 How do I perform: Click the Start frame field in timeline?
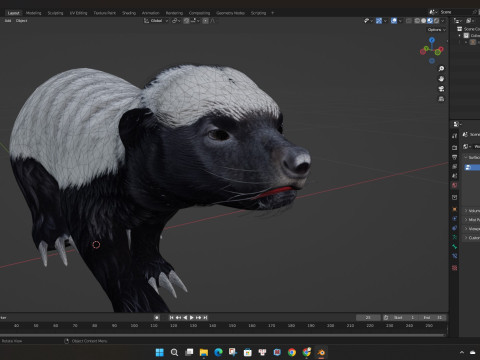coord(404,318)
